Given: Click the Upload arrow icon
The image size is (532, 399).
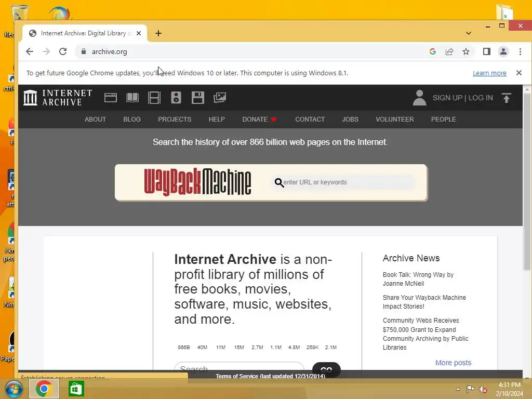Looking at the screenshot, I should (506, 98).
